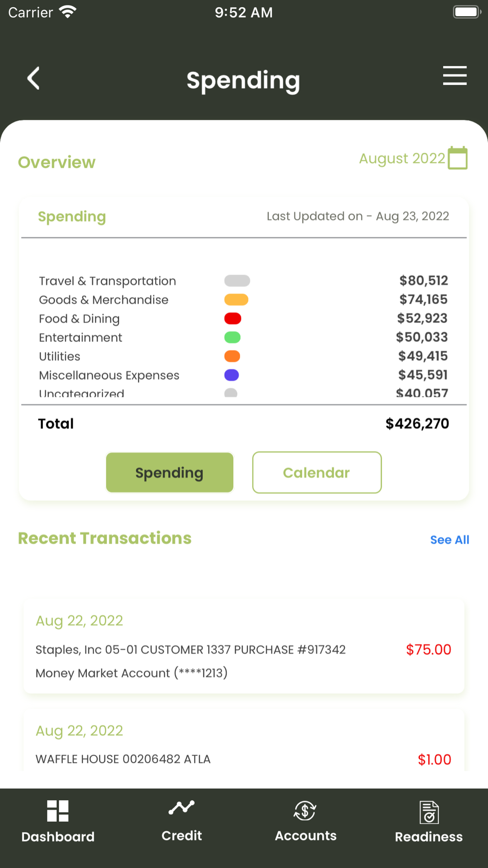This screenshot has width=488, height=868.
Task: Tap the green Entertainment color swatch
Action: coord(232,337)
